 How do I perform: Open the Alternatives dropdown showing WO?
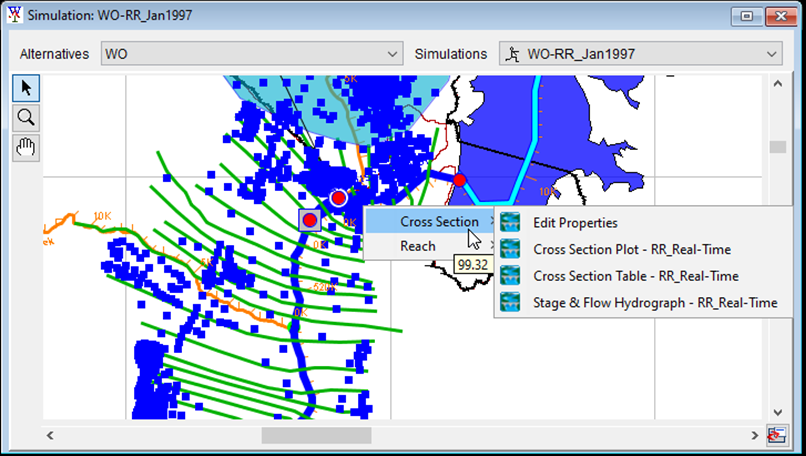252,54
